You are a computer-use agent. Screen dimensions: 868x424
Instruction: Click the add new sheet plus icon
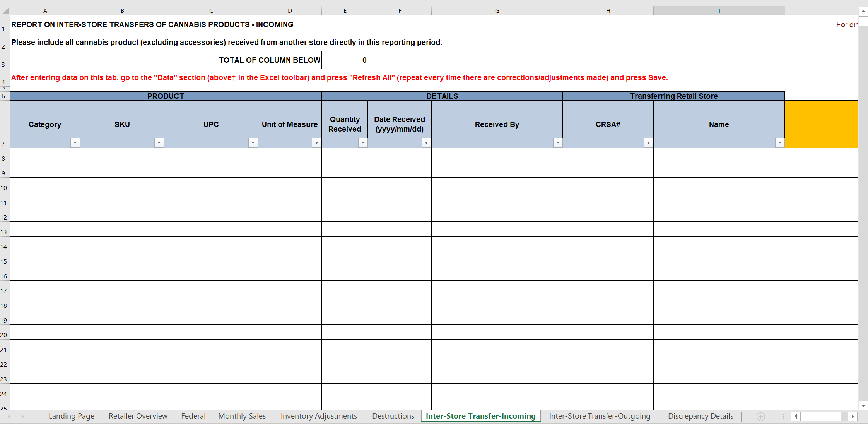(x=760, y=416)
